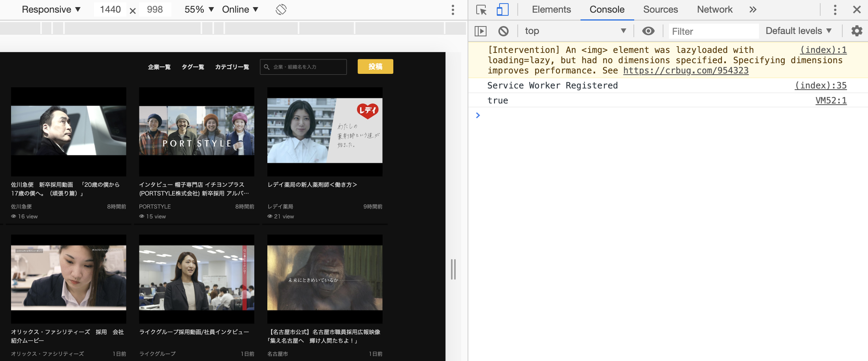Screen dimensions: 868x361
Task: Open the Responsive device dropdown
Action: [51, 9]
